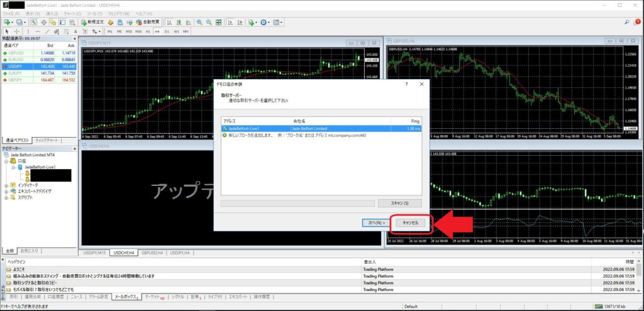This screenshot has width=644, height=311.
Task: Click the 新規注文 new order button
Action: pos(92,22)
